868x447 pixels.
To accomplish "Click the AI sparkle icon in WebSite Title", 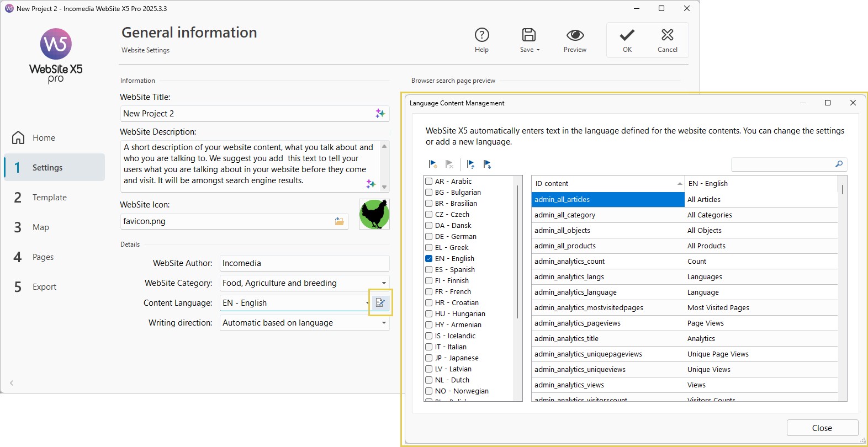I will [x=380, y=113].
